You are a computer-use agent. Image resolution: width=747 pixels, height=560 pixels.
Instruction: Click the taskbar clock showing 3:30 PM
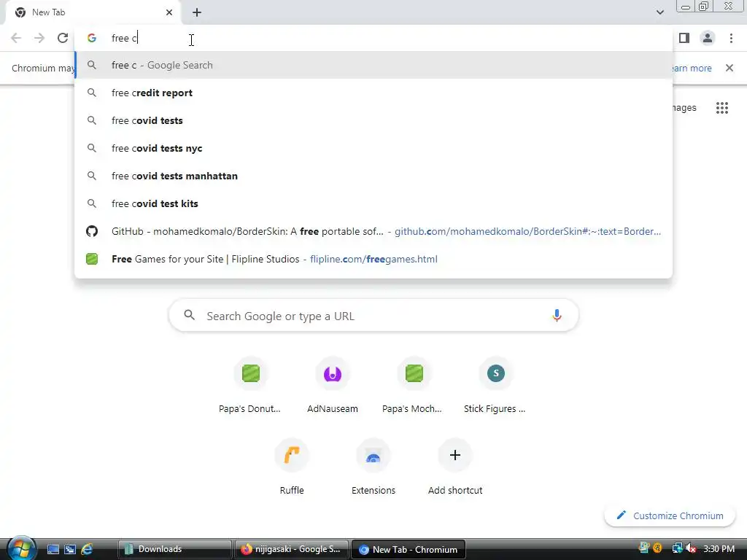[x=719, y=548]
